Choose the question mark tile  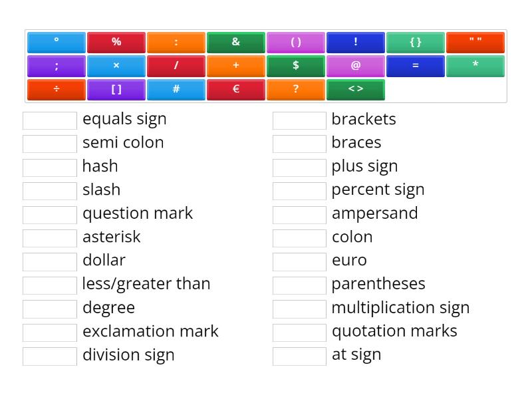click(296, 90)
